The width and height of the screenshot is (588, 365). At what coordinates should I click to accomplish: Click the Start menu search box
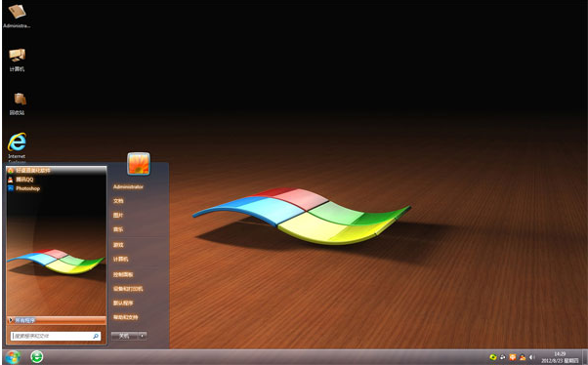(56, 336)
